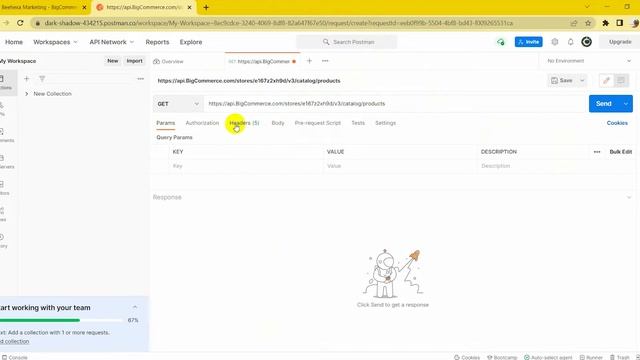Viewport: 640px width, 360px height.
Task: Open the Environments sidebar icon
Action: coord(3,135)
